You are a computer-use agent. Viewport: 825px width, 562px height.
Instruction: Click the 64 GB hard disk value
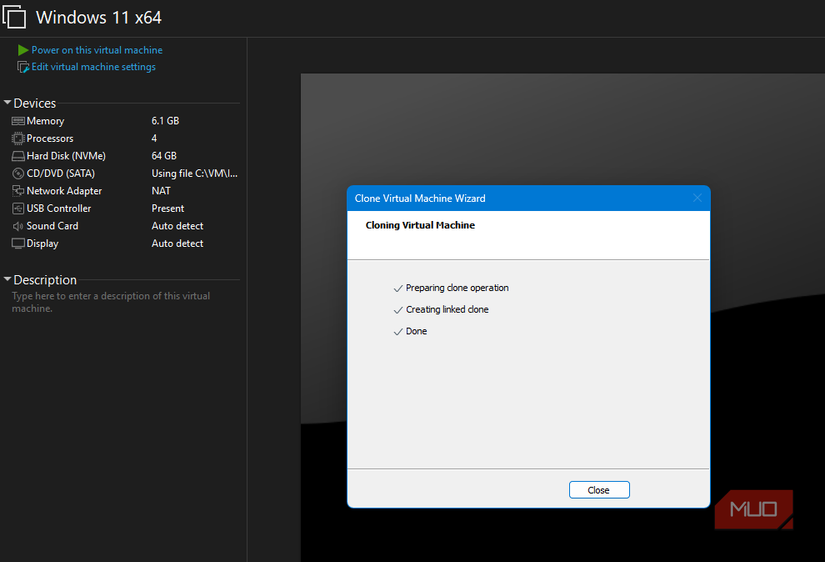(x=164, y=156)
